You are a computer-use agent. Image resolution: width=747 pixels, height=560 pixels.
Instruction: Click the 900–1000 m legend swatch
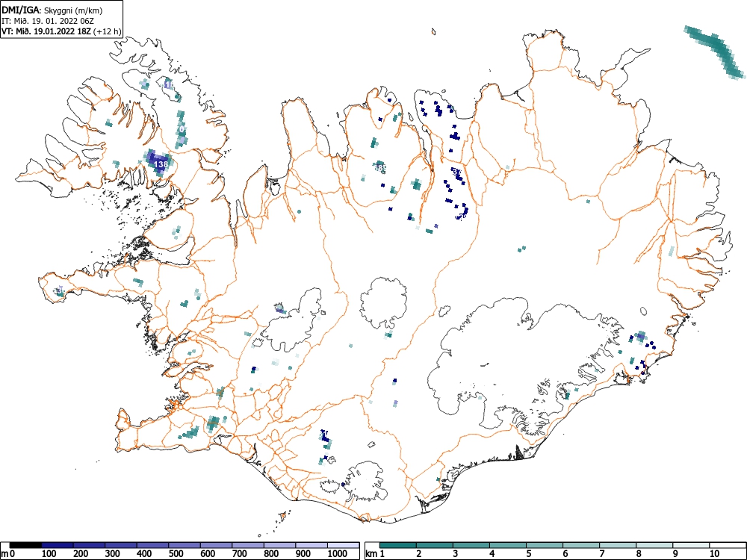click(311, 545)
